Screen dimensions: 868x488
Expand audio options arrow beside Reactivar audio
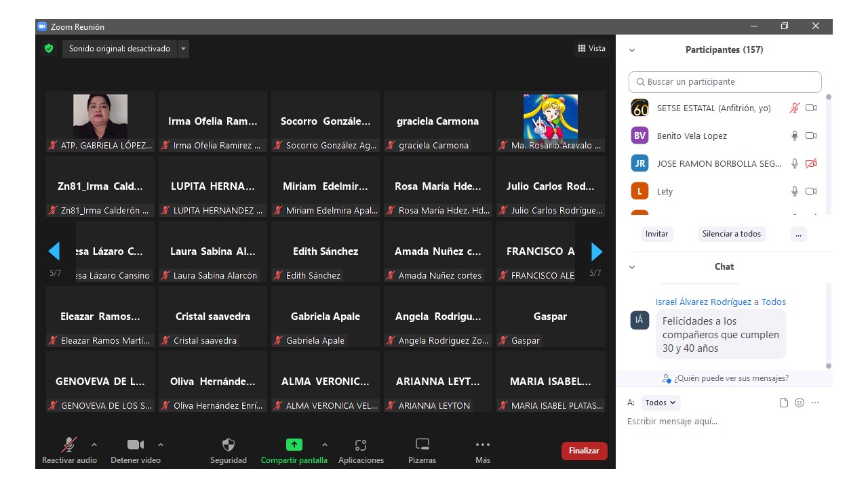94,445
